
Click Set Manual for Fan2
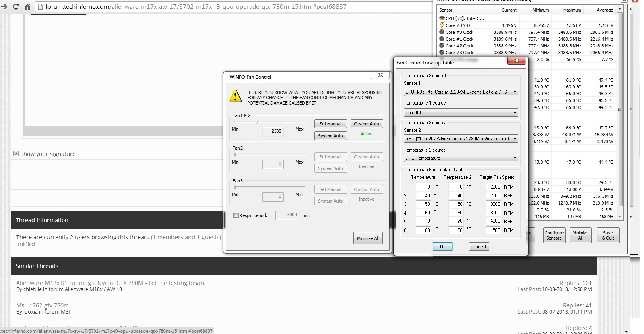(330, 157)
